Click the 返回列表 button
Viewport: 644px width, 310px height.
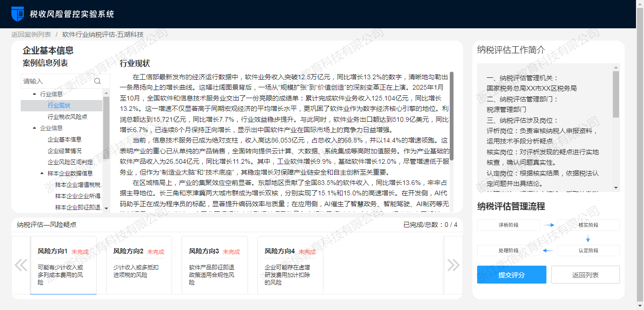(585, 275)
